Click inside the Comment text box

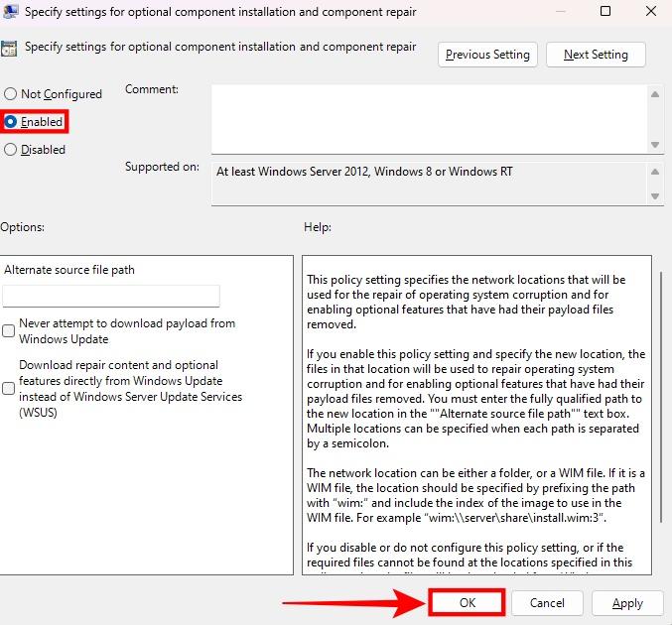pos(430,119)
